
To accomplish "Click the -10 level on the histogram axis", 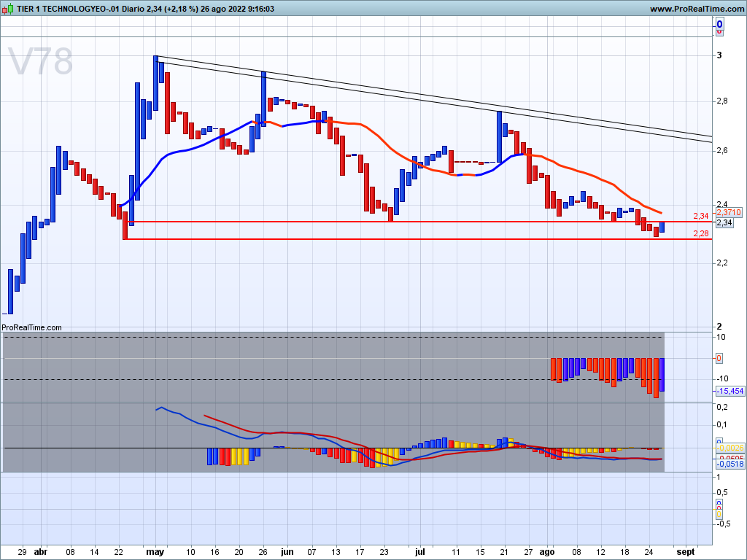I will (x=722, y=378).
